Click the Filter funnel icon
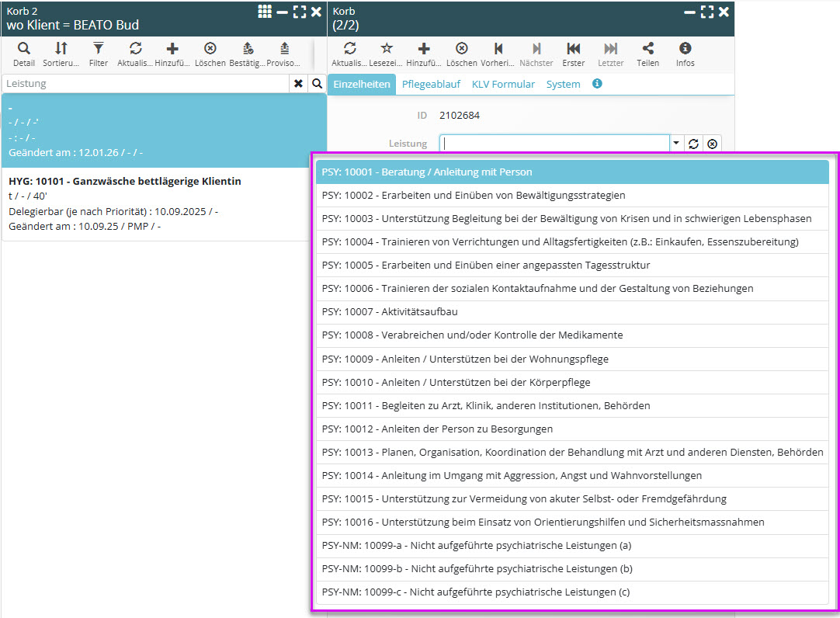840x618 pixels. tap(99, 49)
